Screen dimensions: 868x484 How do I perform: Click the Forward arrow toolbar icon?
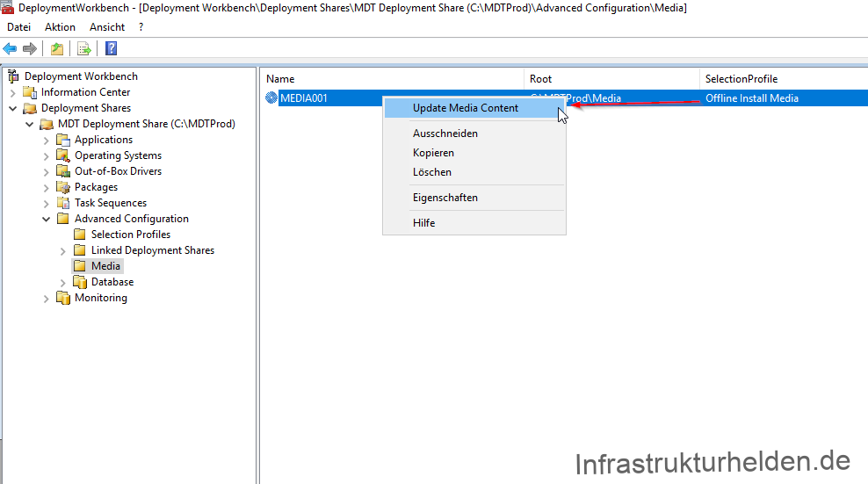(30, 48)
